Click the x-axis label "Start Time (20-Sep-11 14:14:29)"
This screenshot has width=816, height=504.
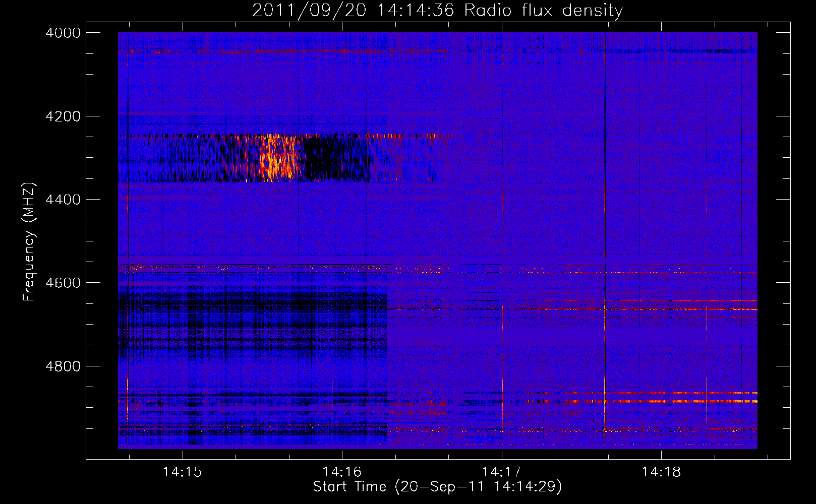click(x=437, y=487)
